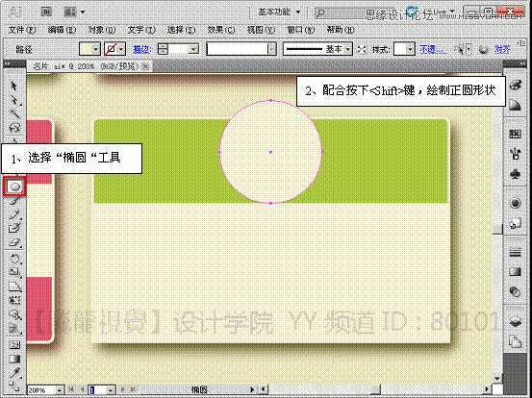This screenshot has width=532, height=398.
Task: Open the Artboards panel icon
Action: tap(516, 341)
